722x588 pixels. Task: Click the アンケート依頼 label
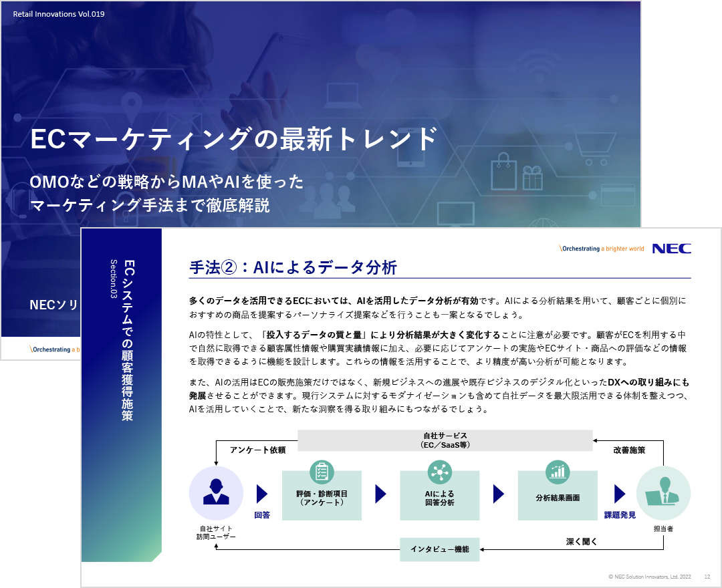pyautogui.click(x=258, y=450)
